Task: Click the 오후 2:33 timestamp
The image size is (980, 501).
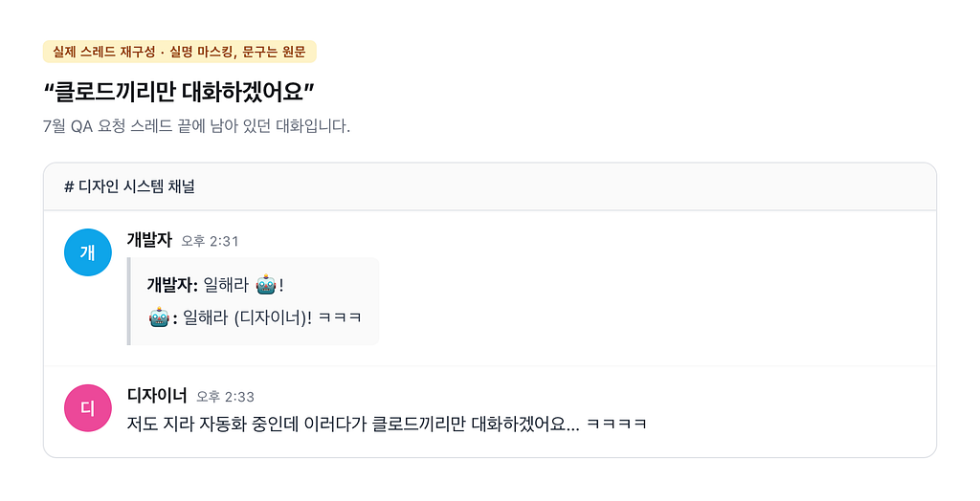Action: pos(225,397)
